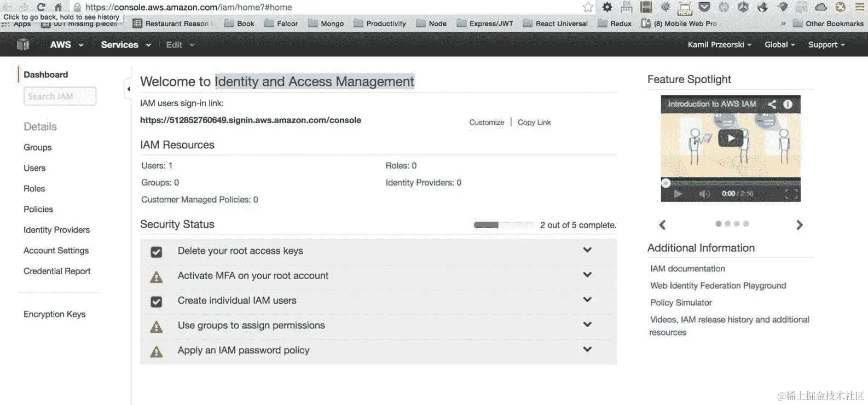Screen dimensions: 868x405
Task: Open the Support dropdown menu
Action: tap(826, 45)
